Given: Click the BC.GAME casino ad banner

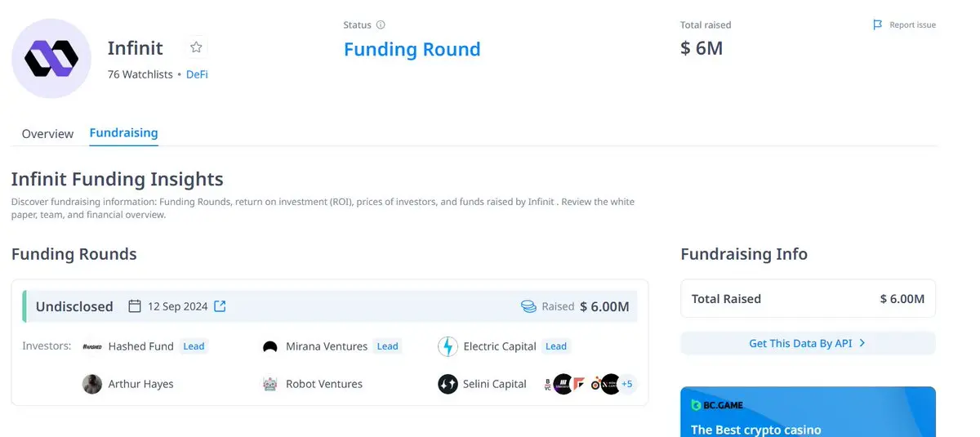Looking at the screenshot, I should pyautogui.click(x=808, y=412).
